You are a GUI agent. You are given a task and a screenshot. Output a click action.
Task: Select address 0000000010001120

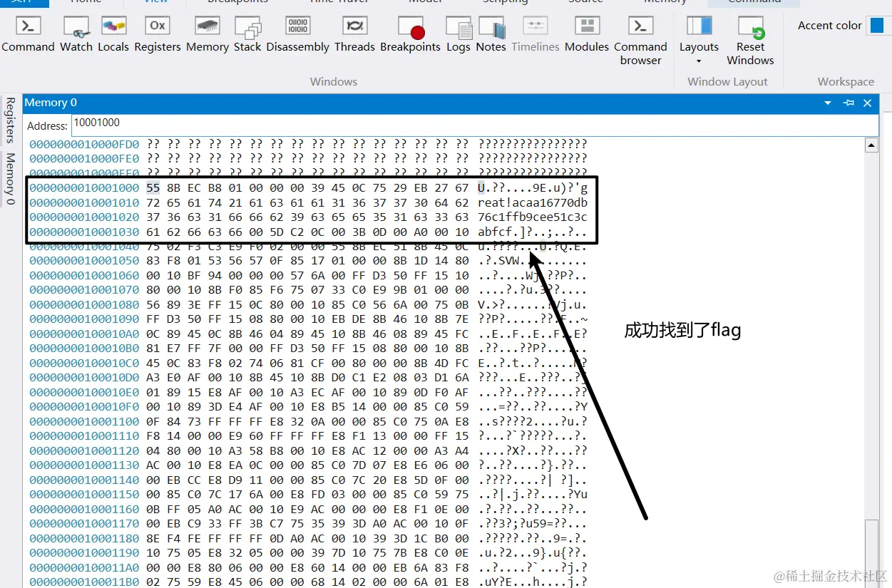pyautogui.click(x=84, y=451)
